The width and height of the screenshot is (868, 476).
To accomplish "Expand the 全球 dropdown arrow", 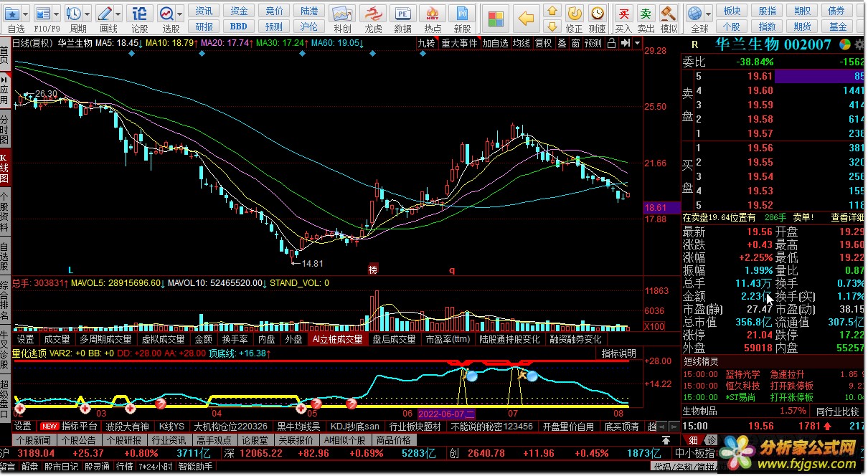I will point(708,14).
